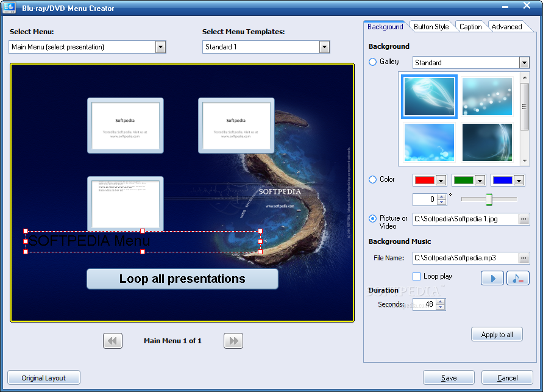Viewport: 543px width, 392px height.
Task: Click the Cancel button
Action: click(507, 378)
